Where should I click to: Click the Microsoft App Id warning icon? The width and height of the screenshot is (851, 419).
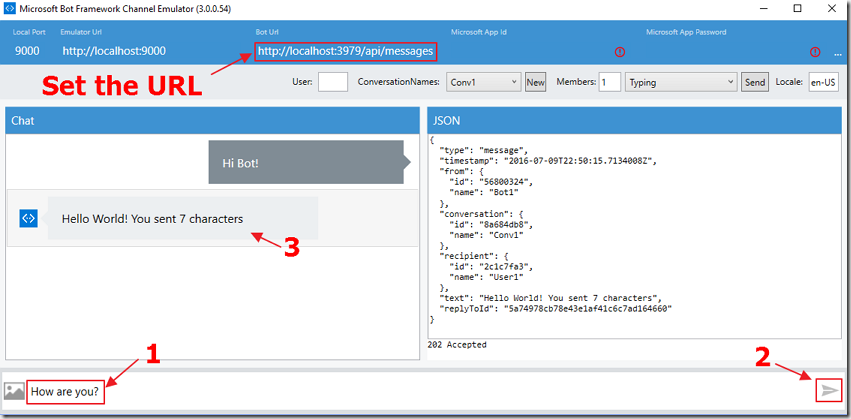pyautogui.click(x=619, y=52)
